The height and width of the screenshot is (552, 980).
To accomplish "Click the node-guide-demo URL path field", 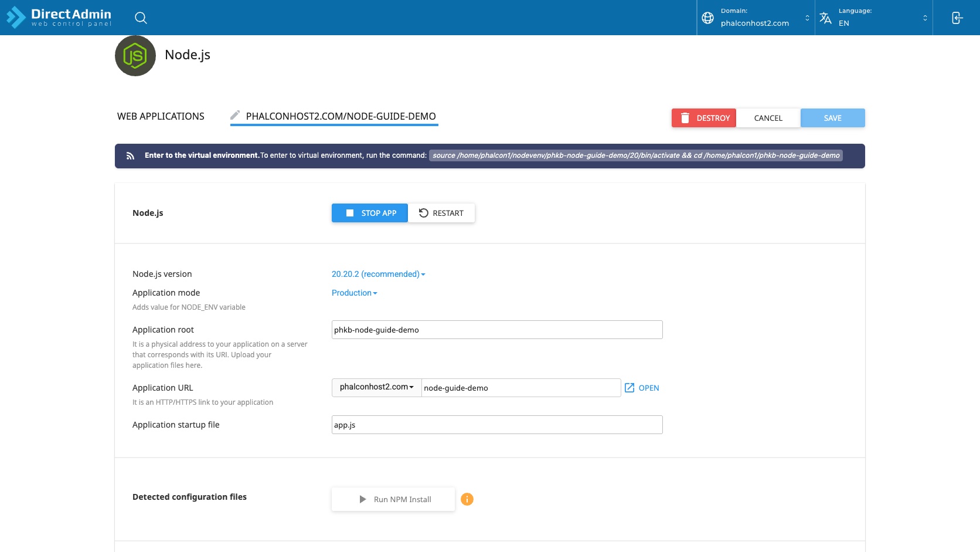I will tap(521, 388).
